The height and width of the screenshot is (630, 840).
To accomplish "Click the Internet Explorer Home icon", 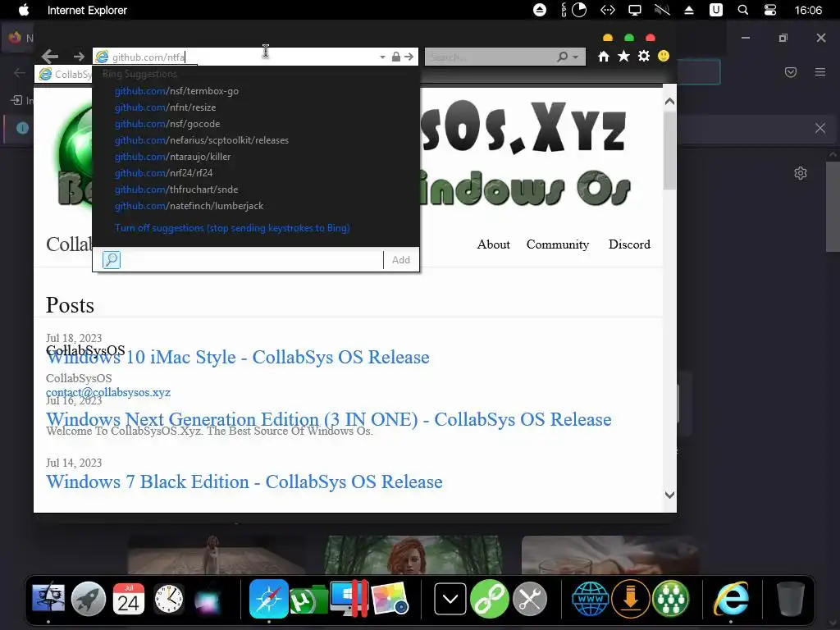I will [x=604, y=57].
